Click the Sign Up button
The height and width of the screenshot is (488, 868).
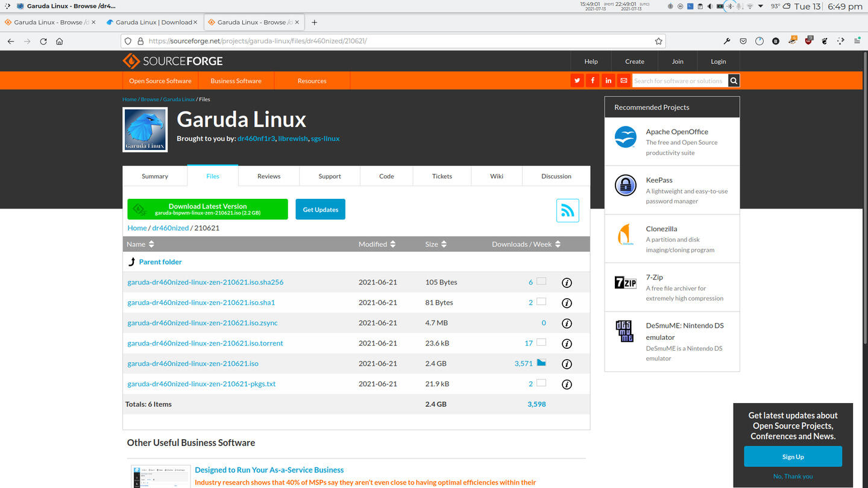coord(793,457)
